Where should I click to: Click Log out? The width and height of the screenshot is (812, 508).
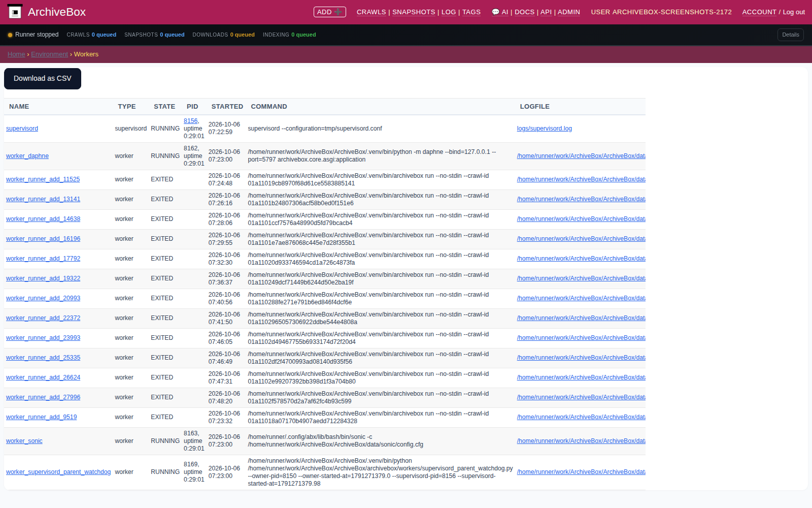pyautogui.click(x=794, y=12)
